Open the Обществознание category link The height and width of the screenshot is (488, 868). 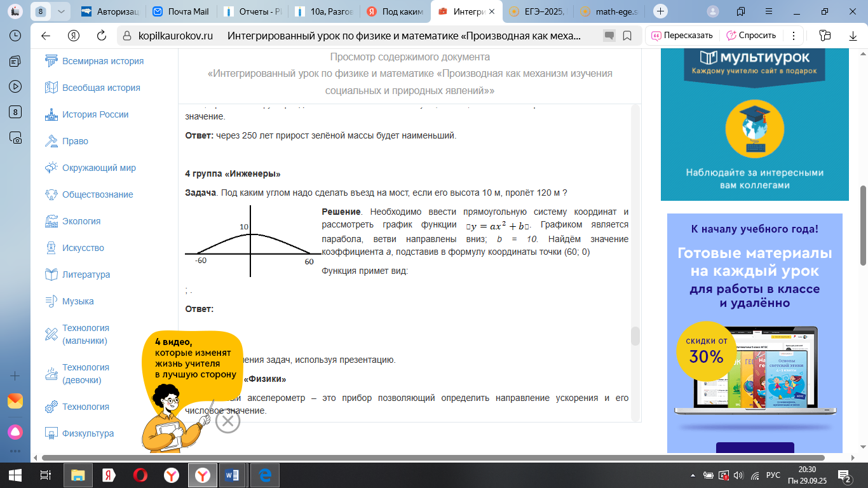[97, 194]
